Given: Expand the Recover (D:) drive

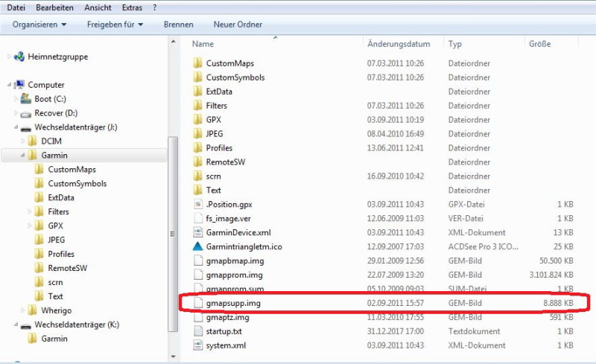Looking at the screenshot, I should click(16, 113).
